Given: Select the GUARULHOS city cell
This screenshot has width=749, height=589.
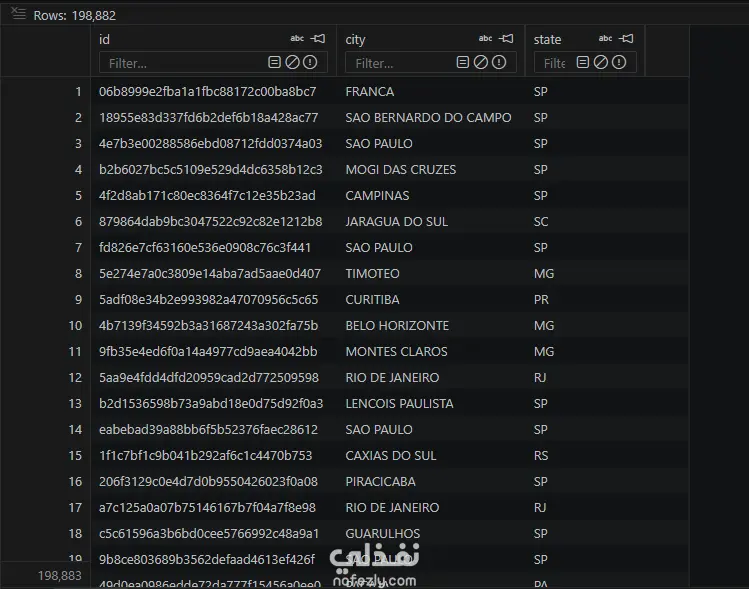Looking at the screenshot, I should [x=383, y=534].
